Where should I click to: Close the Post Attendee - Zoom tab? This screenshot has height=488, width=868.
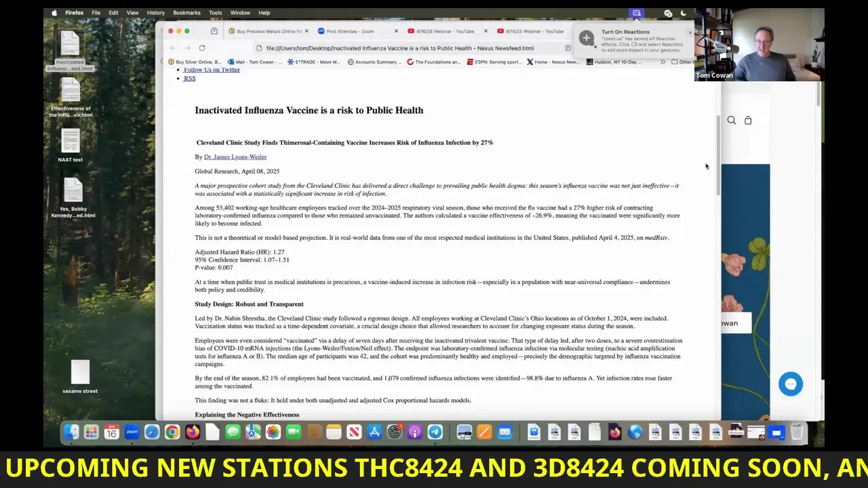pyautogui.click(x=396, y=31)
